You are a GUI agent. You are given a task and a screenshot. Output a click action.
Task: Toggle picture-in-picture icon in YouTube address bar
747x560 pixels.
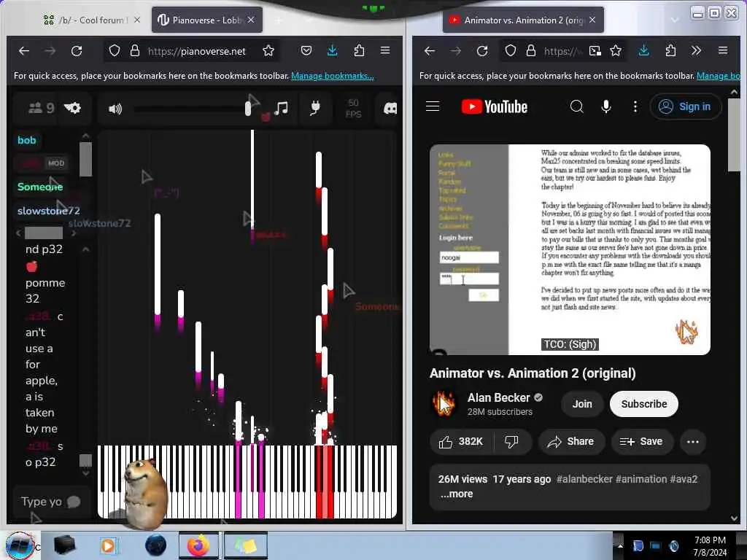[595, 50]
